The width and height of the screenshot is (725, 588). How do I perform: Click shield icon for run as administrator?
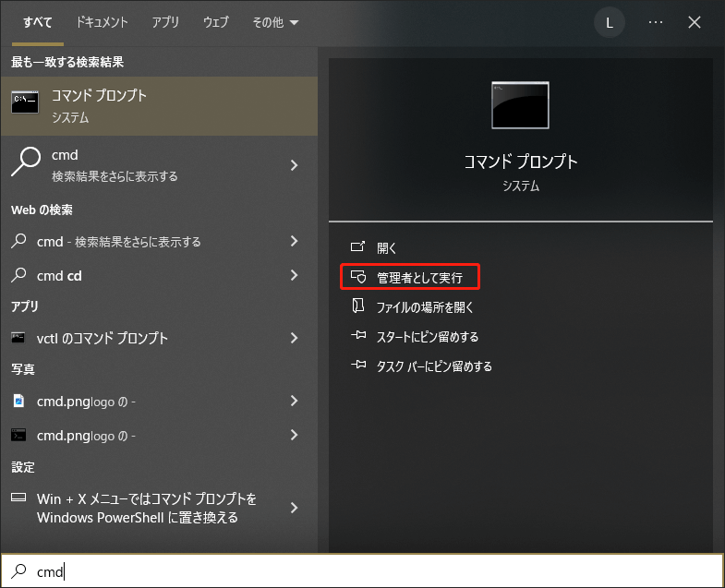[358, 277]
